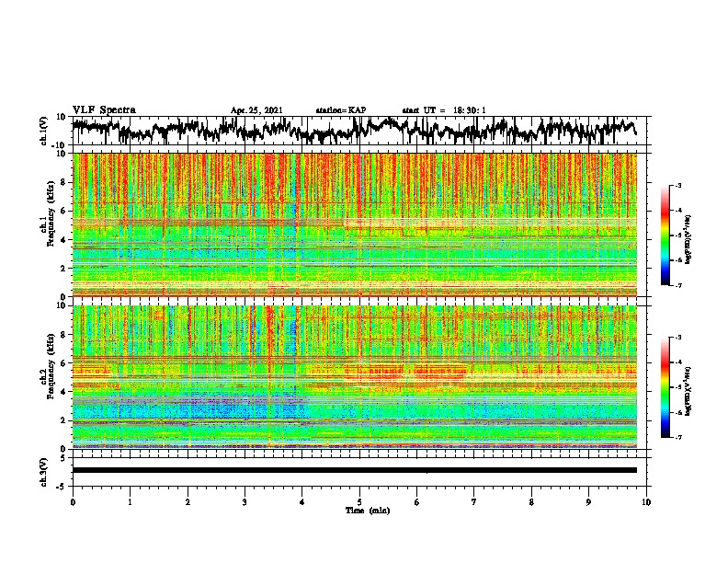Click the "5" tick of ch.3(V) axis
This screenshot has height=563, width=728.
(x=64, y=458)
